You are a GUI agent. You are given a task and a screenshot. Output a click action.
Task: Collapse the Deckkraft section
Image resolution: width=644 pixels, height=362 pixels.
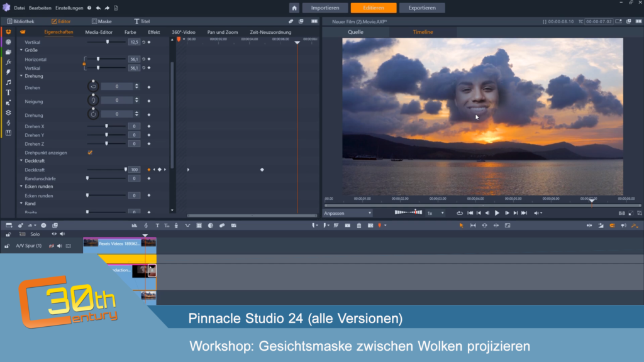(21, 161)
